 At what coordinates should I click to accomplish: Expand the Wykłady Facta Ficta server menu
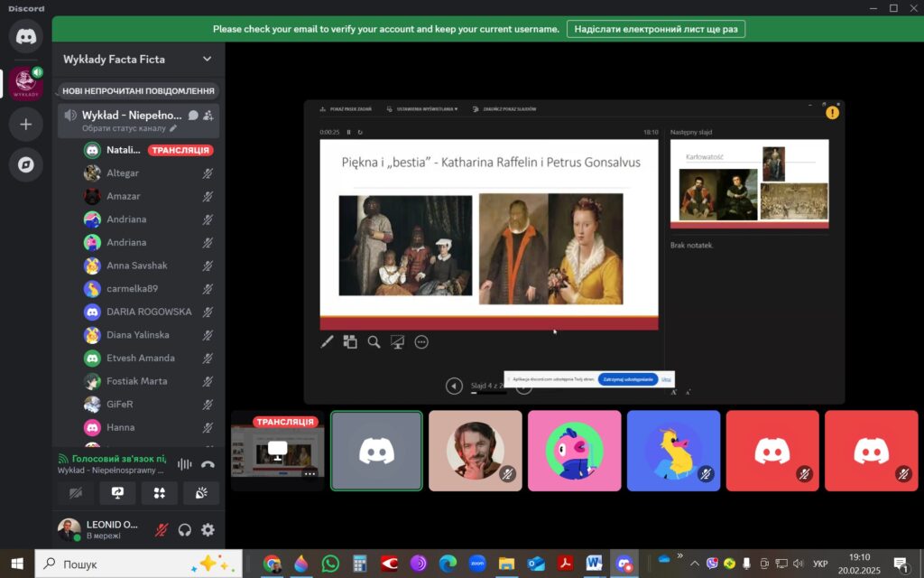tap(207, 60)
